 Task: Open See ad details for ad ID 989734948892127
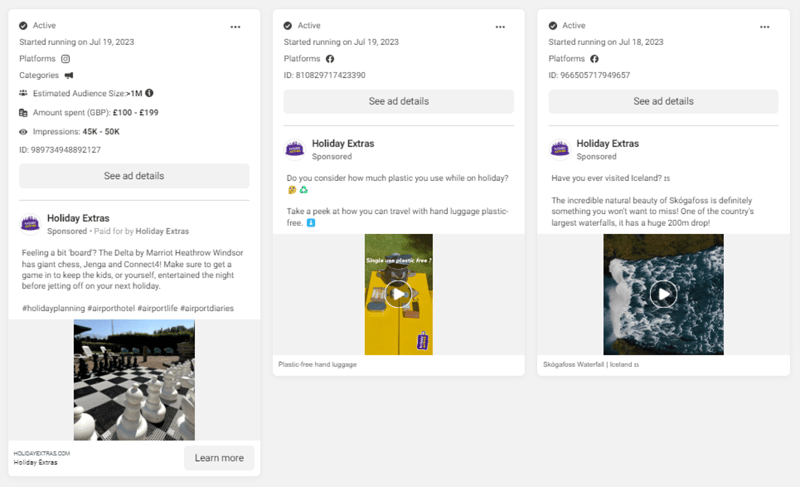[134, 176]
